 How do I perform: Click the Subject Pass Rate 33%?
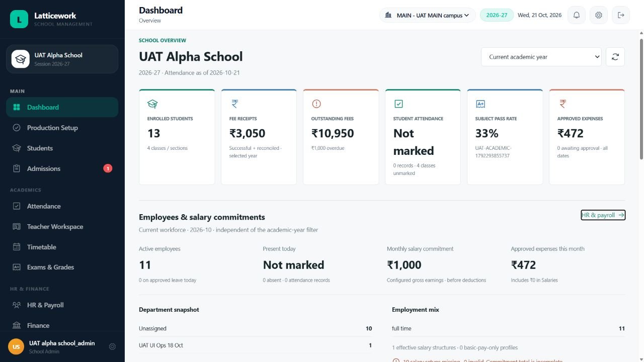coord(487,133)
